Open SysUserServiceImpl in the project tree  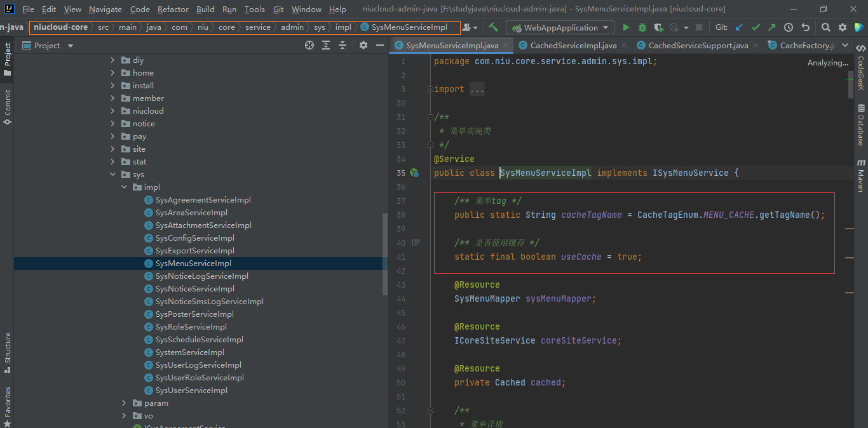[191, 391]
